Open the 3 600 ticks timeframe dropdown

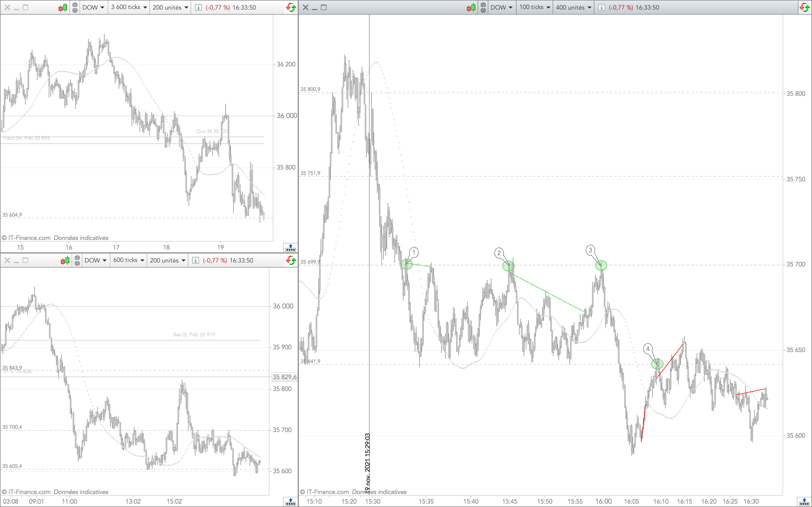tap(129, 7)
